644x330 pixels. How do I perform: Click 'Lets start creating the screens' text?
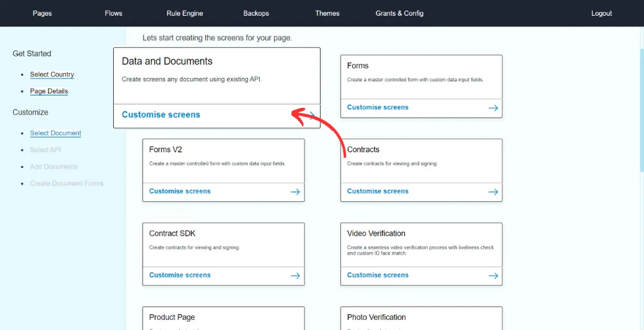click(x=217, y=38)
